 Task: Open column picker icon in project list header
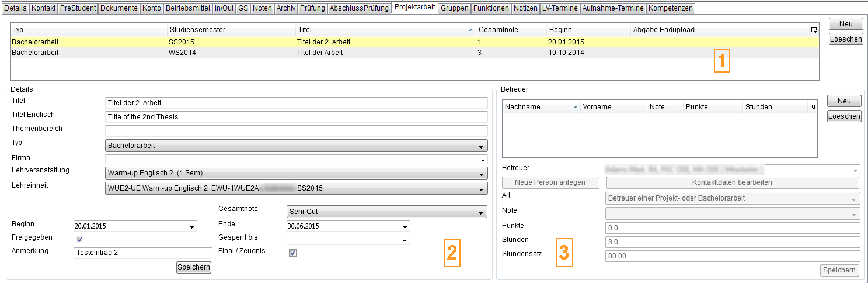[x=814, y=30]
